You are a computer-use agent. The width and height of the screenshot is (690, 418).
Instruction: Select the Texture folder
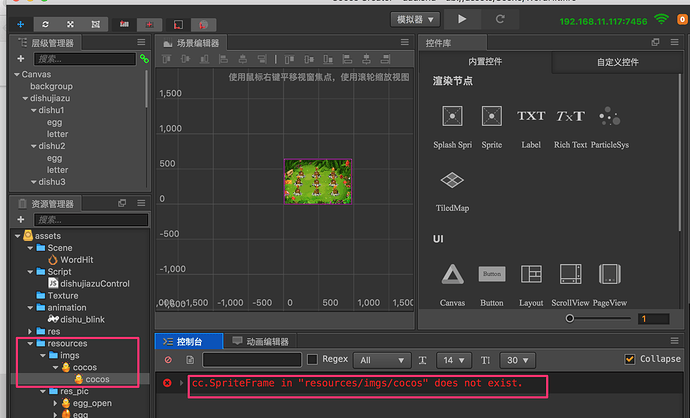62,296
